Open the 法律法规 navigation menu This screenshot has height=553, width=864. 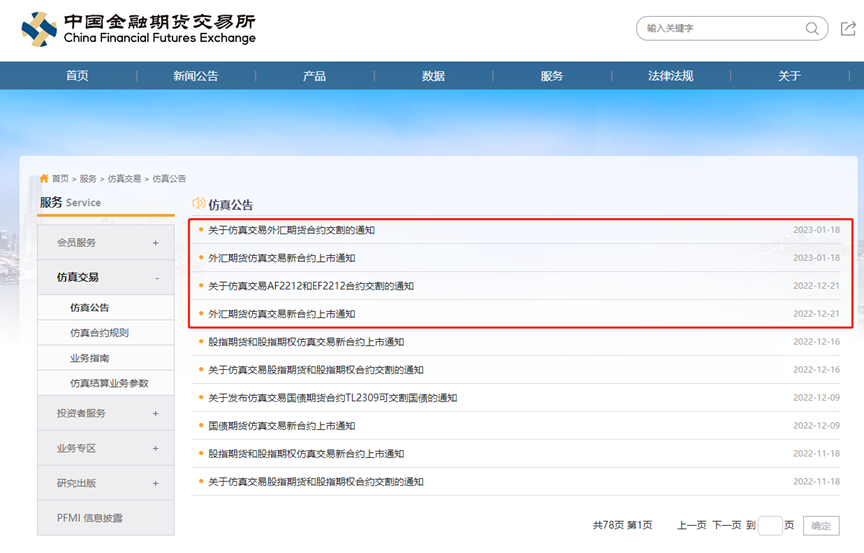coord(670,76)
